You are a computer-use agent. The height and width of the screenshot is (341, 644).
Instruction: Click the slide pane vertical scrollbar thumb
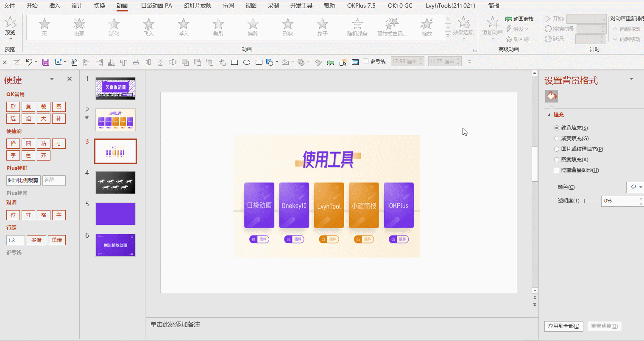point(535,164)
